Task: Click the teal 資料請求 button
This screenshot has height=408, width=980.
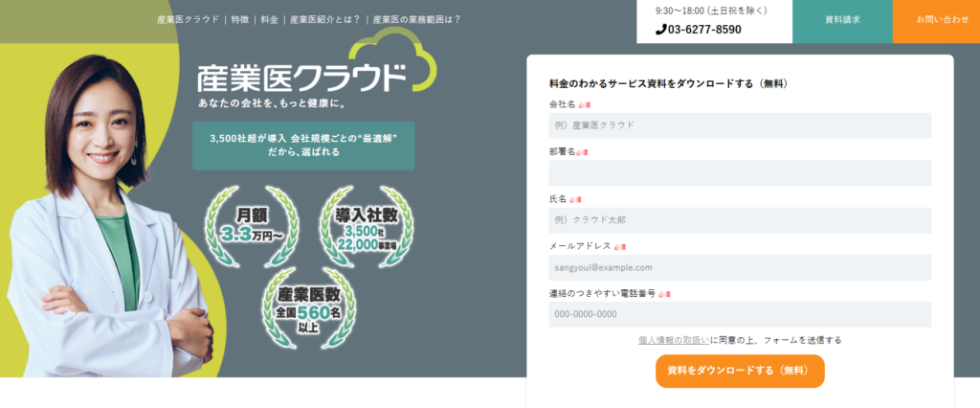Action: pyautogui.click(x=842, y=21)
